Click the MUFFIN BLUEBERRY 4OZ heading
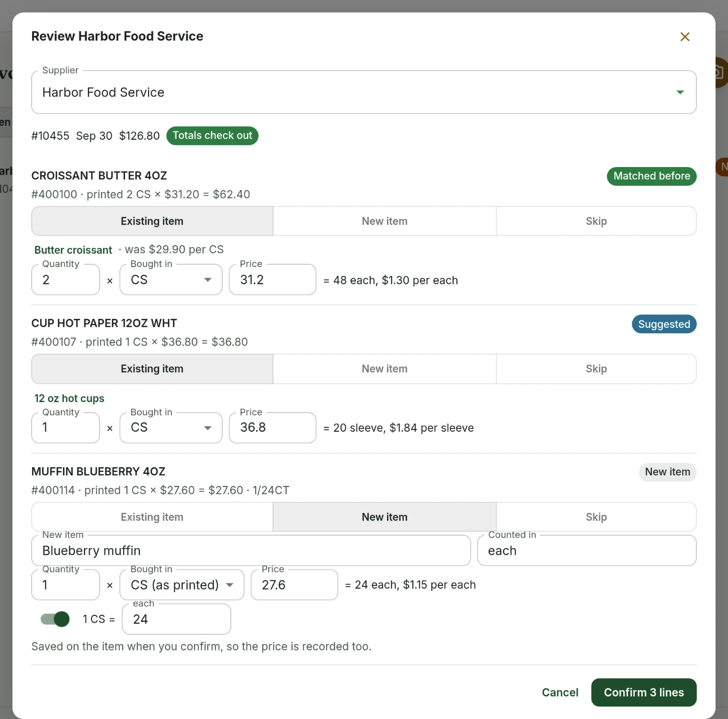Image resolution: width=728 pixels, height=719 pixels. [x=99, y=472]
